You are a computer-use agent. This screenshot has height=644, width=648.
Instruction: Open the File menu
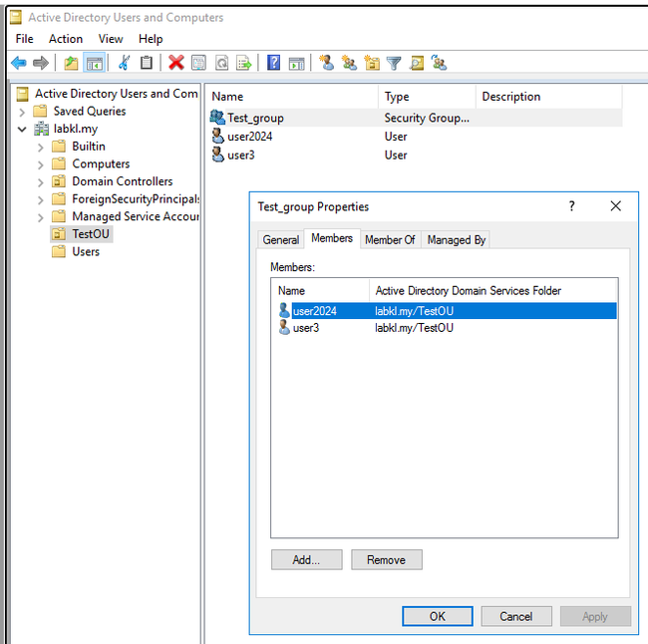[x=24, y=39]
